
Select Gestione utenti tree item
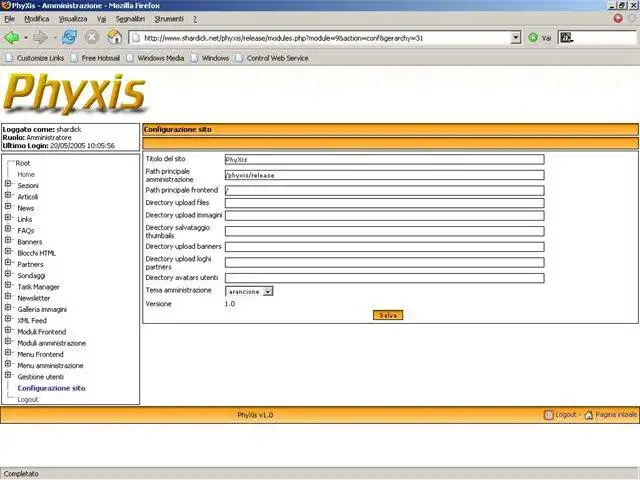click(40, 377)
